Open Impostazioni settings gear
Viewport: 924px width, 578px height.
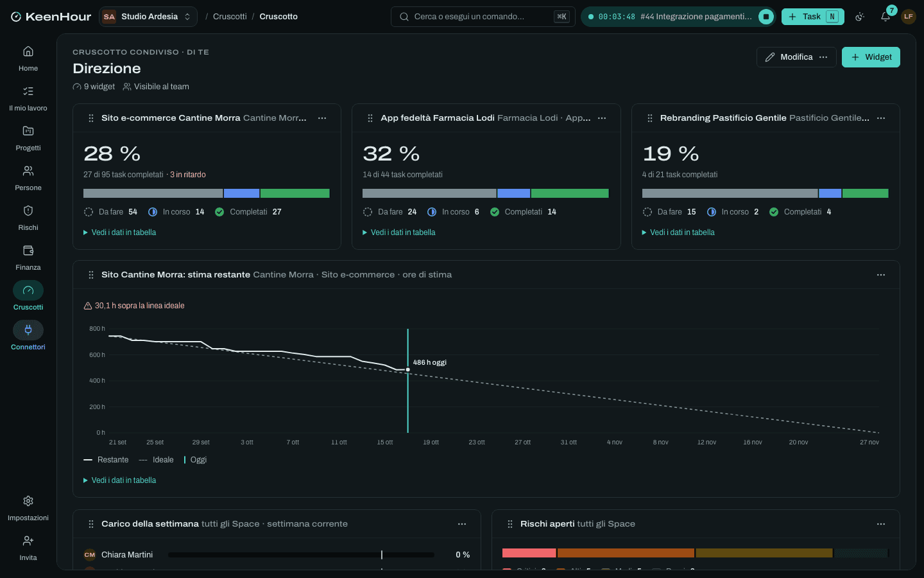click(x=28, y=508)
